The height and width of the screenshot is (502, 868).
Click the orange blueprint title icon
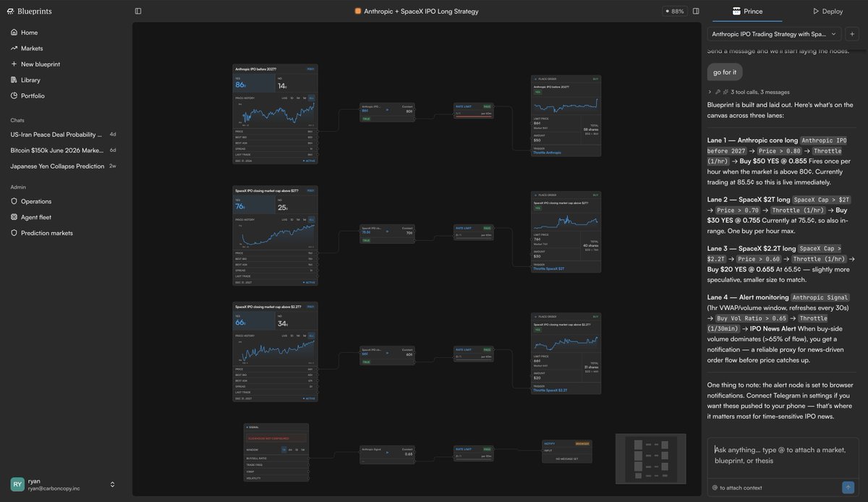click(358, 11)
